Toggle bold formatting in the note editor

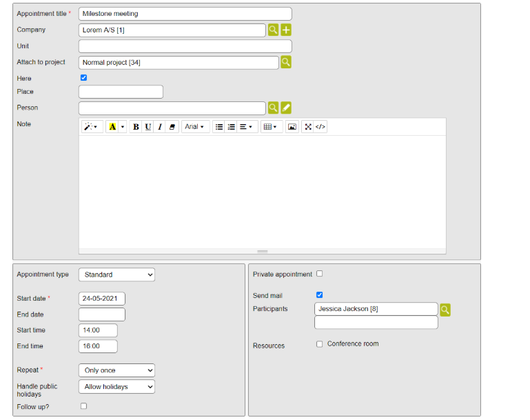(136, 127)
